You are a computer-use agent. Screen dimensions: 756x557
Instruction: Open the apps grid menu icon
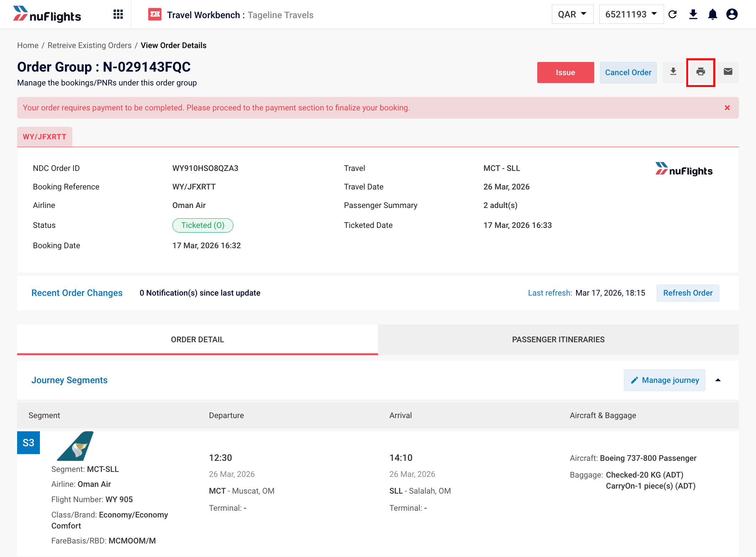(118, 14)
